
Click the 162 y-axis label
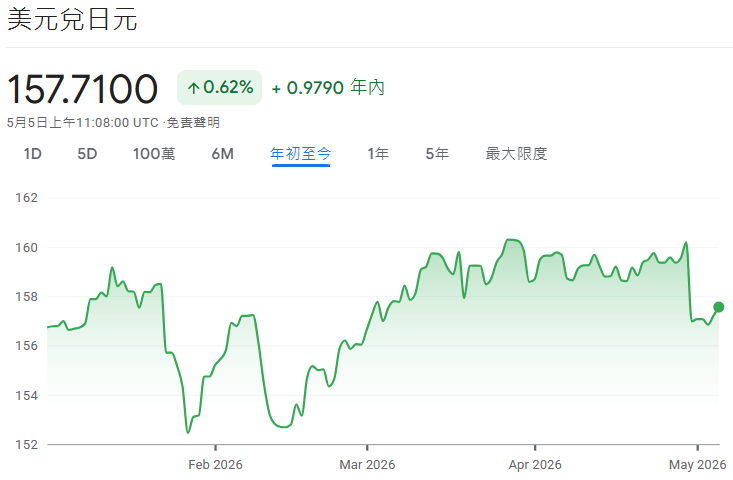click(x=27, y=198)
